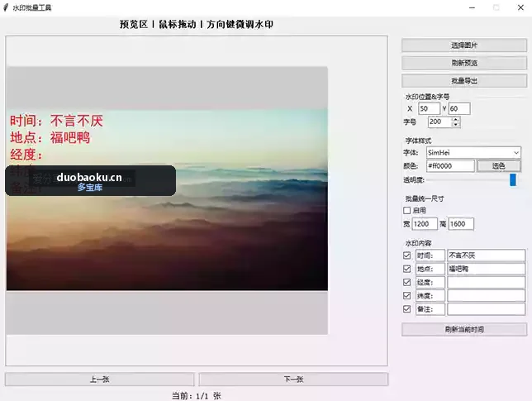Uncheck the 经度 watermark checkbox
Screen dimensions: 532x401
point(406,282)
